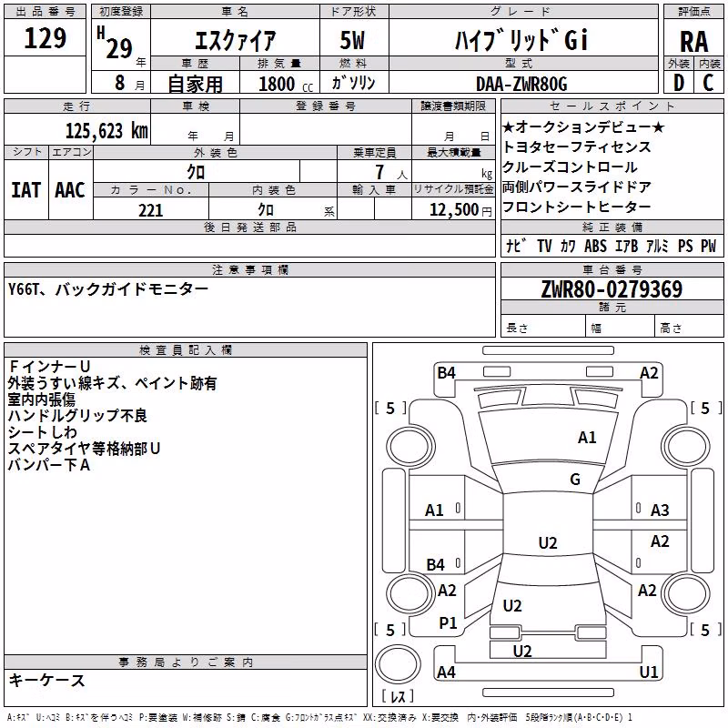
Task: Select fuel type ガソリン
Action: 353,83
